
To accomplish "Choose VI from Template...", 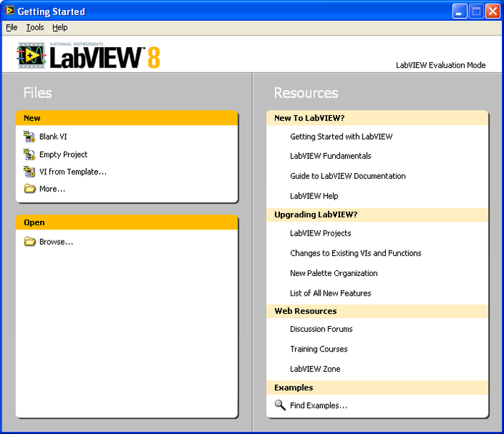I will point(73,172).
